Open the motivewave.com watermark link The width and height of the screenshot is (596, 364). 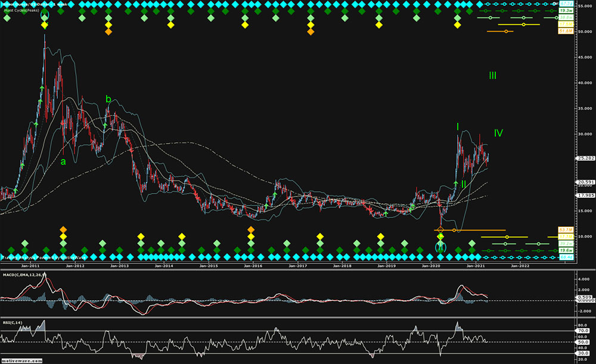point(22,360)
